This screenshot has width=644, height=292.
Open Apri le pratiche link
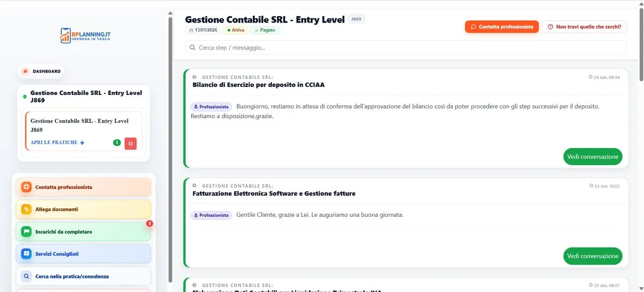point(57,142)
